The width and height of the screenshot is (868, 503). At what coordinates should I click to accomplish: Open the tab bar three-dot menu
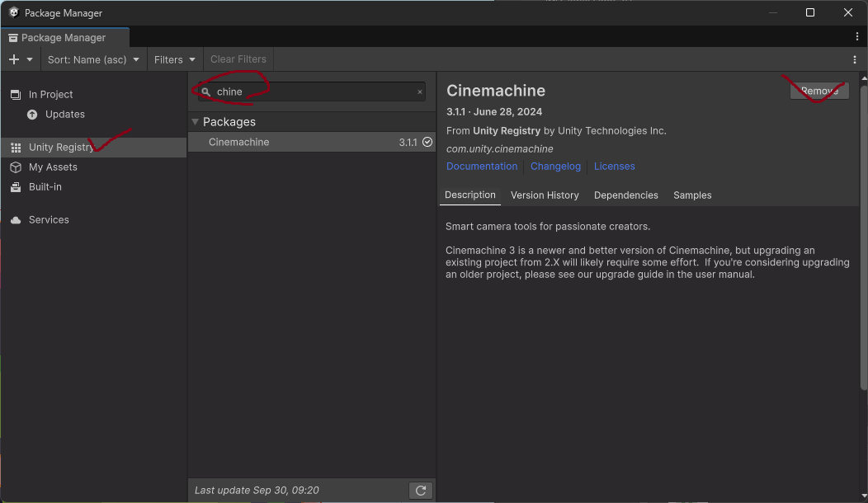[857, 36]
